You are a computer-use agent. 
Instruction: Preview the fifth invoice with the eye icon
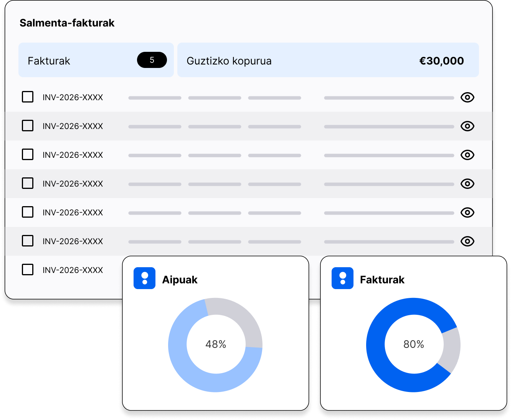[467, 213]
